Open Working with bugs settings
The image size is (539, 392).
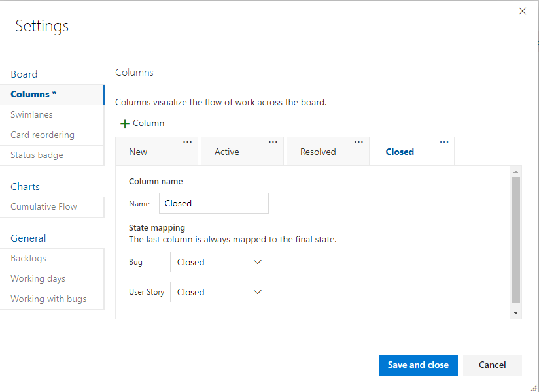pyautogui.click(x=52, y=299)
